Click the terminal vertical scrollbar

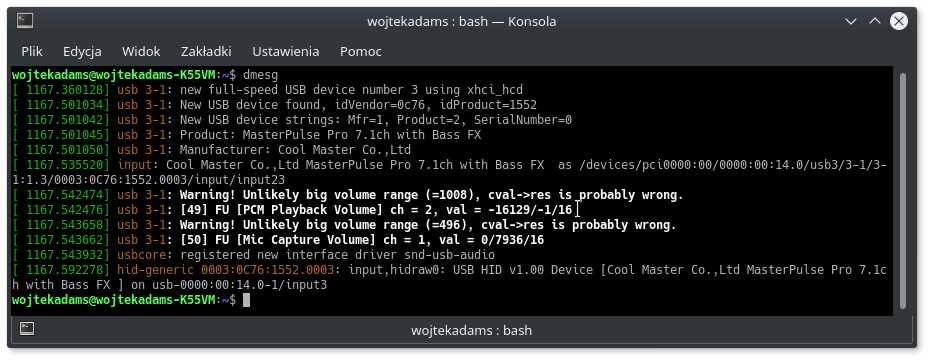coord(903,190)
